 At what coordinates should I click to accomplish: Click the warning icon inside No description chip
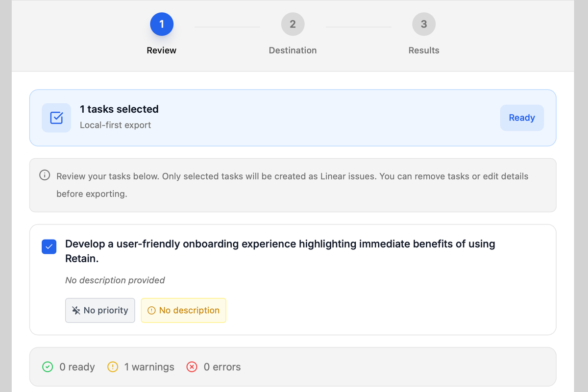[152, 310]
